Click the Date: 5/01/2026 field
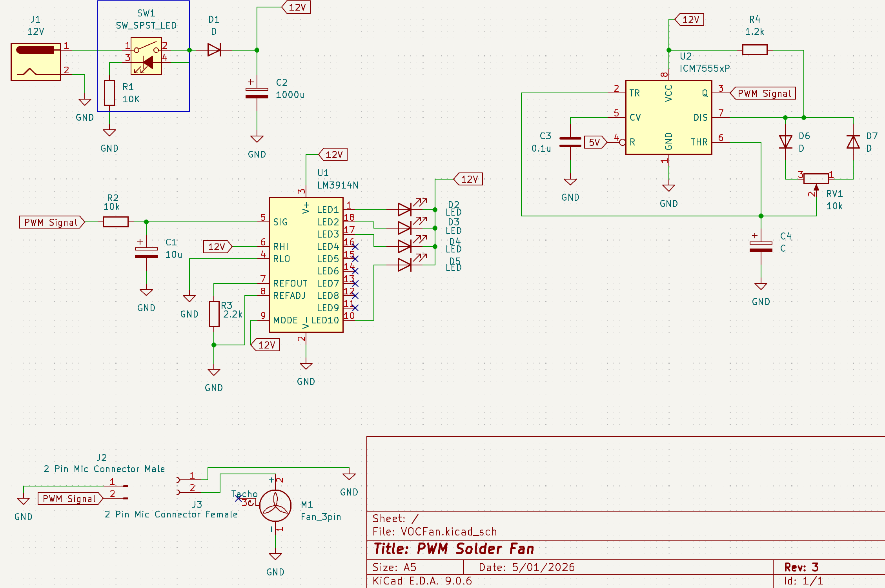885x588 pixels. 526,567
